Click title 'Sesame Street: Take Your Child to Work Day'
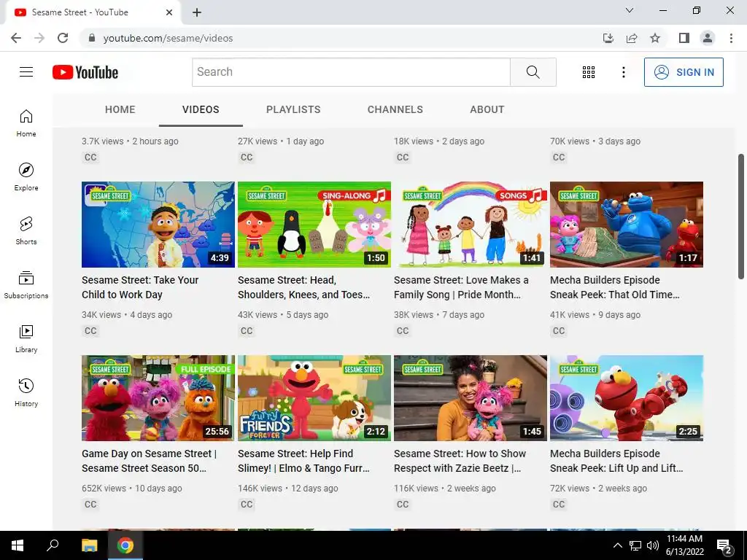This screenshot has width=747, height=560. tap(140, 287)
